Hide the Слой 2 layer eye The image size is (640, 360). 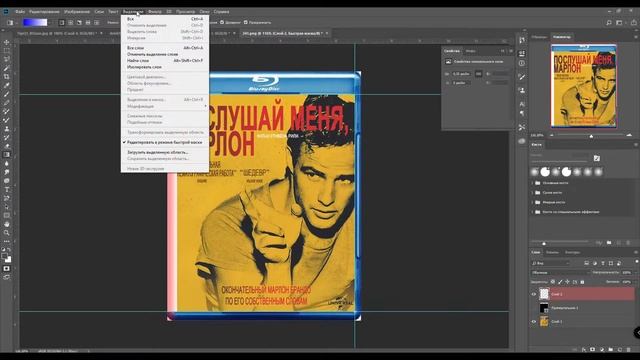point(533,294)
